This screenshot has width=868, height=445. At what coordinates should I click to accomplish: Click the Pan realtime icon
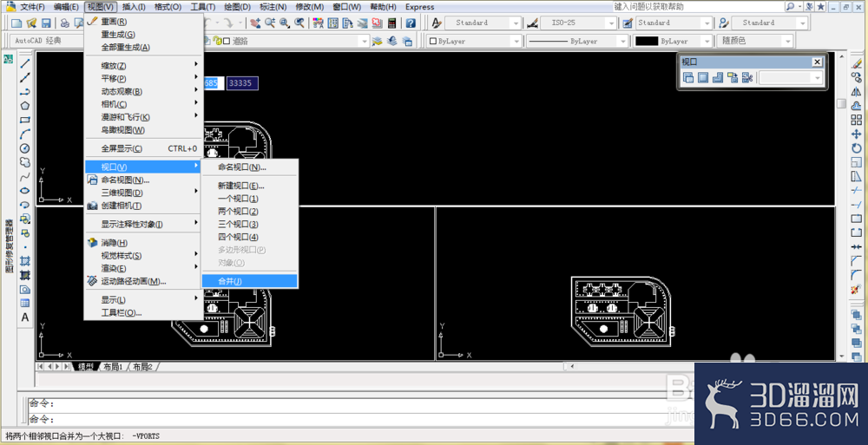tap(255, 23)
